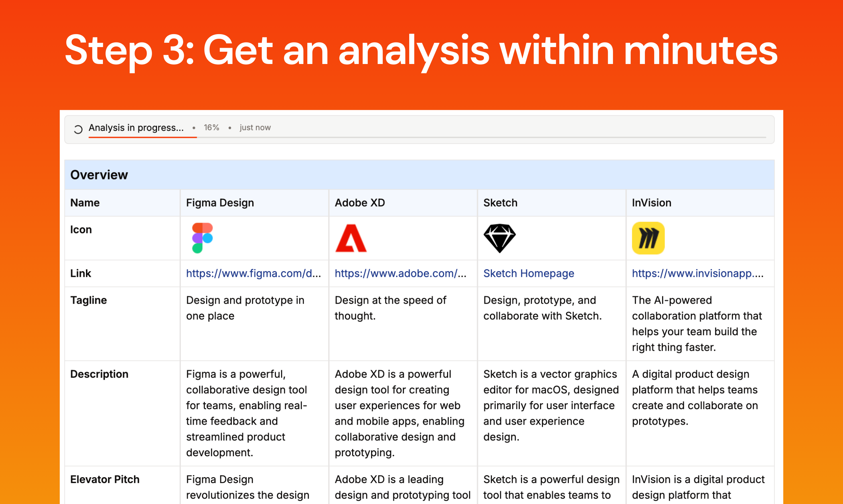Open the invisionapp.com link

697,274
